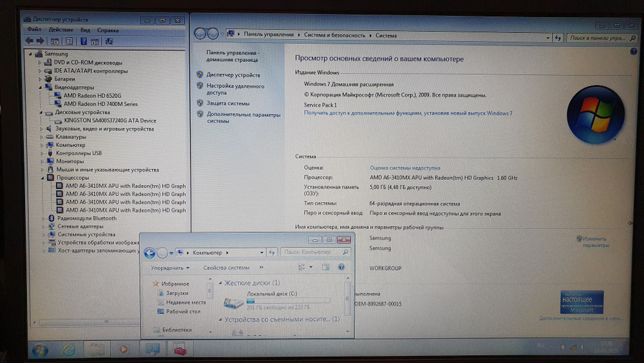Go to Панель управления домашняя страница
644x363 pixels.
(x=232, y=56)
